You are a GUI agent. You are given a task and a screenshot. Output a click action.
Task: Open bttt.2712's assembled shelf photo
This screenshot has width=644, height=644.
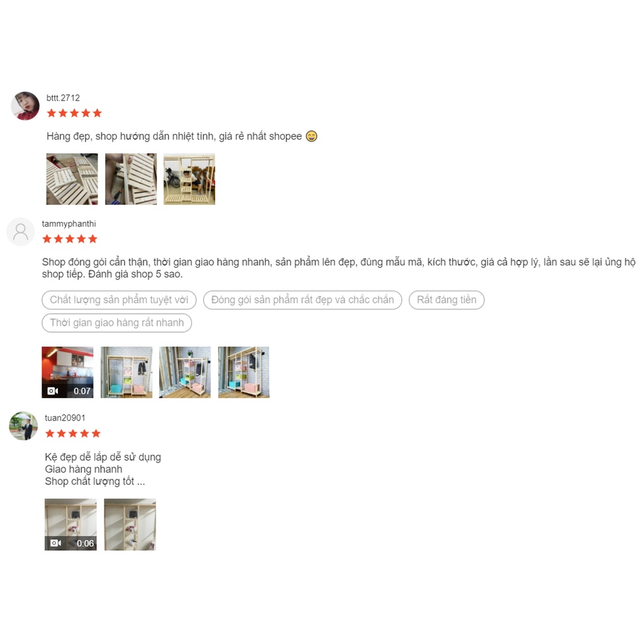click(x=189, y=179)
